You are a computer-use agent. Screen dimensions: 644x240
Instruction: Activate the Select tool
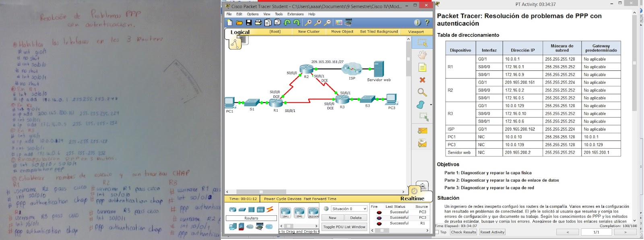click(422, 42)
